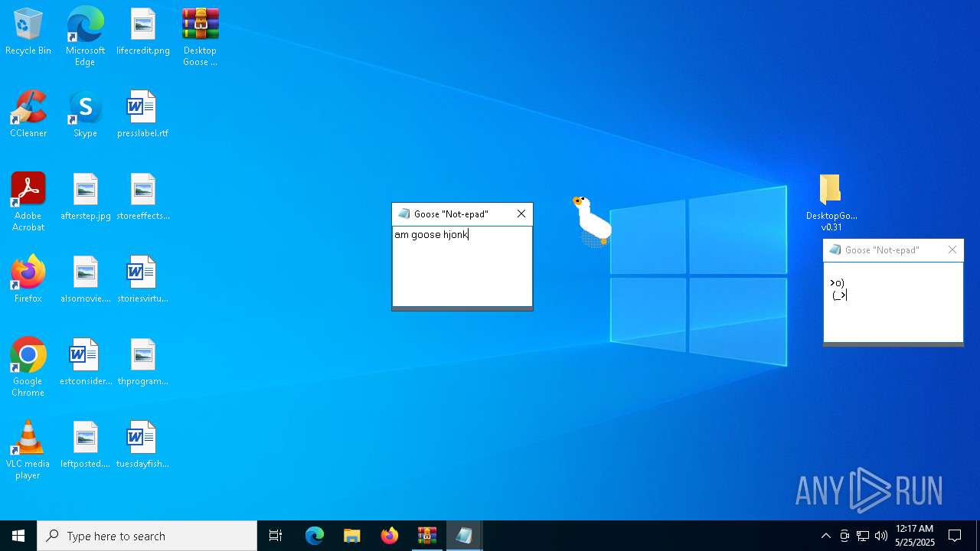Select the Firefox desktop shortcut

[28, 280]
